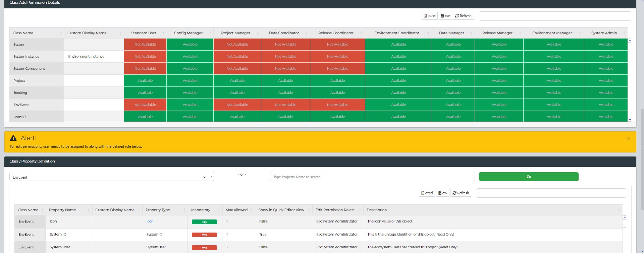Export property table with lower excel button

coord(427,193)
